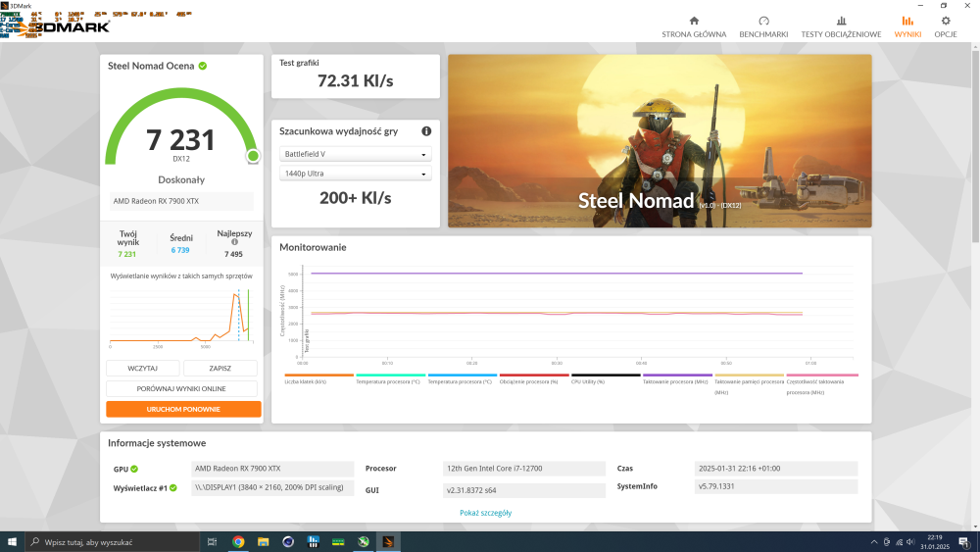Screen dimensions: 980x552
Task: Click the Windows taskbar search field
Action: tap(108, 541)
